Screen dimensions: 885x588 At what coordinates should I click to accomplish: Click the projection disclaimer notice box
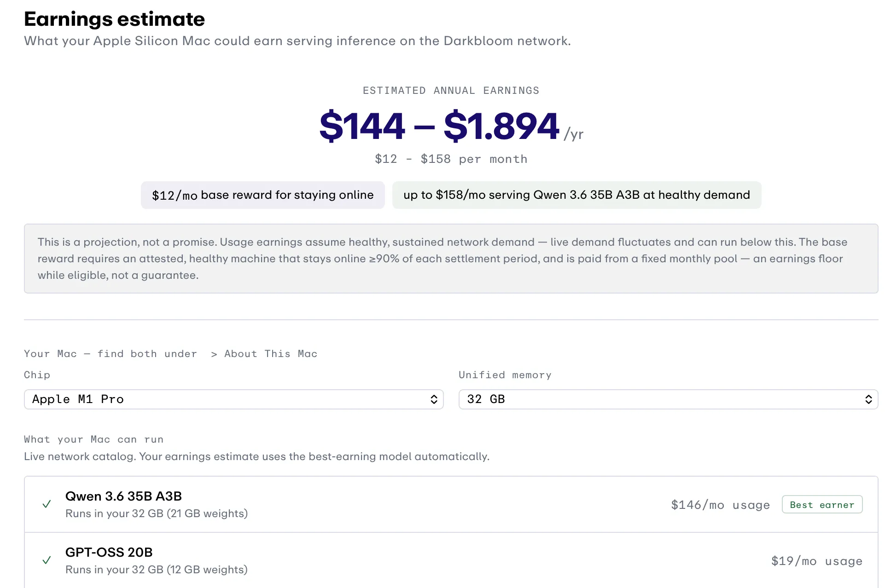point(451,259)
